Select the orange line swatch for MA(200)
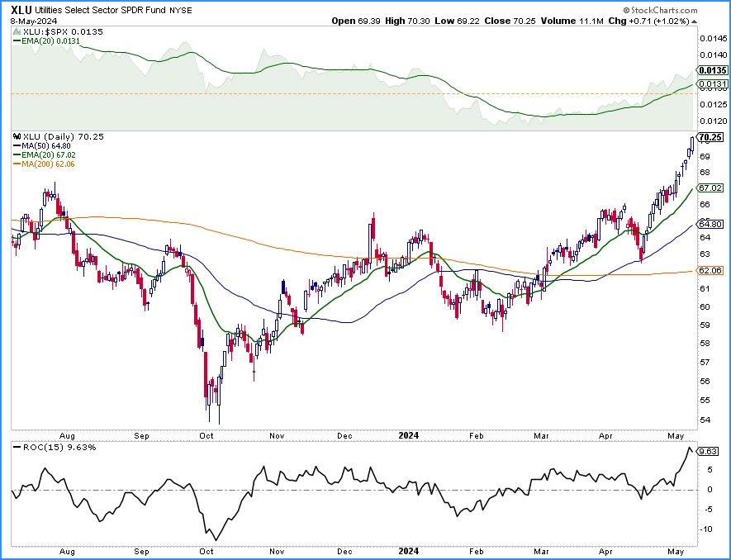 click(x=17, y=164)
